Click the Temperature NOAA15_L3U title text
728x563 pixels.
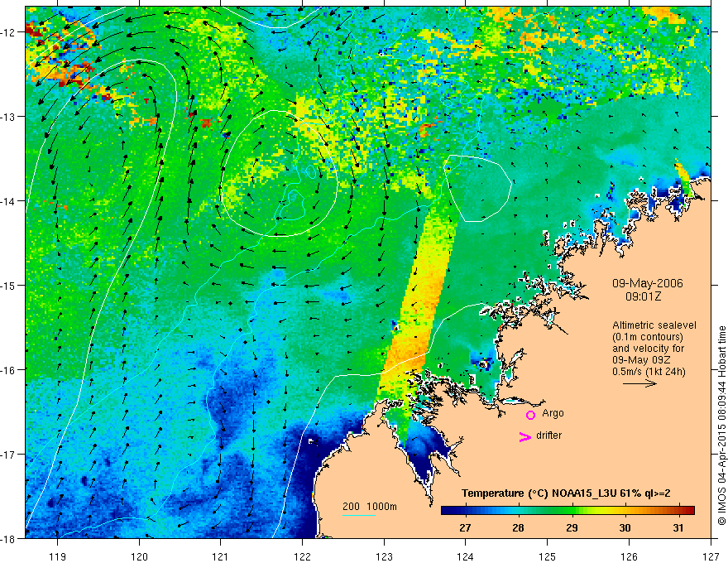click(566, 493)
